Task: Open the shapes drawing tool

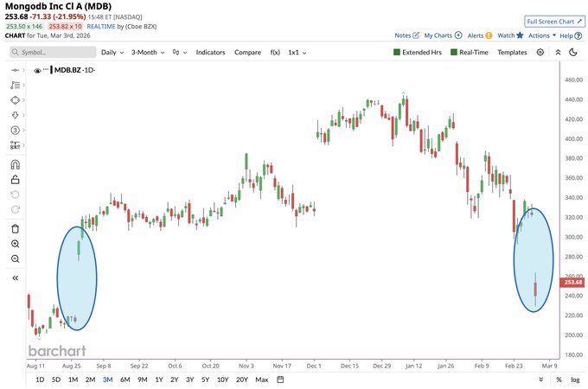Action: click(15, 100)
